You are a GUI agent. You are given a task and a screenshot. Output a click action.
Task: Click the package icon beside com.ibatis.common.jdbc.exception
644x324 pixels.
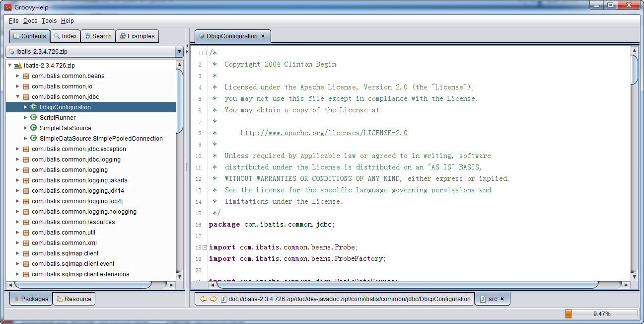(25, 149)
